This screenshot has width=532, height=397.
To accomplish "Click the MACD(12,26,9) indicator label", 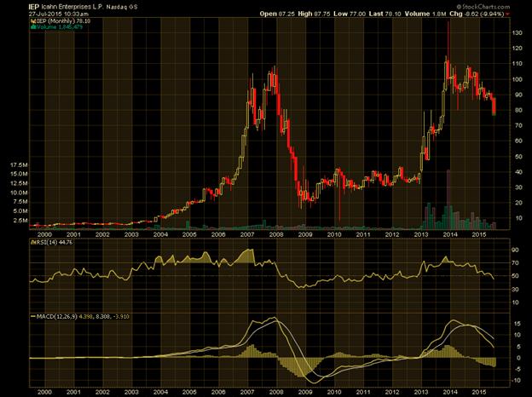I will pos(56,317).
